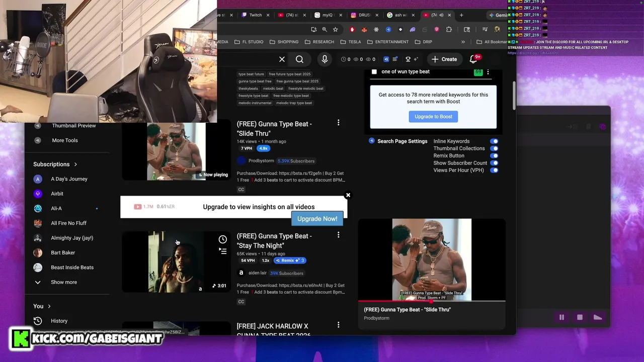644x362 pixels.
Task: Click the blue vidIQ extension icon in toolbar
Action: click(388, 30)
